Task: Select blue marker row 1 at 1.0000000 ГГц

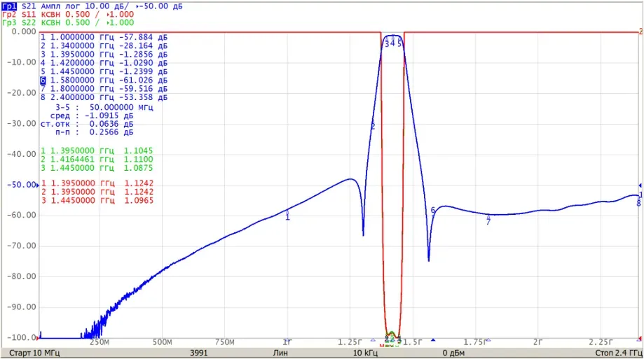Action: coord(104,37)
